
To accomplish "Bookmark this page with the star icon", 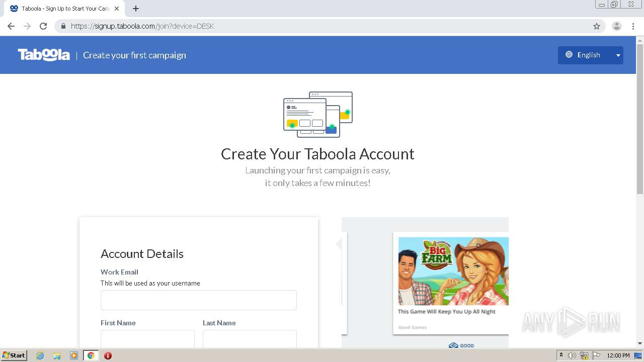I will point(597,26).
